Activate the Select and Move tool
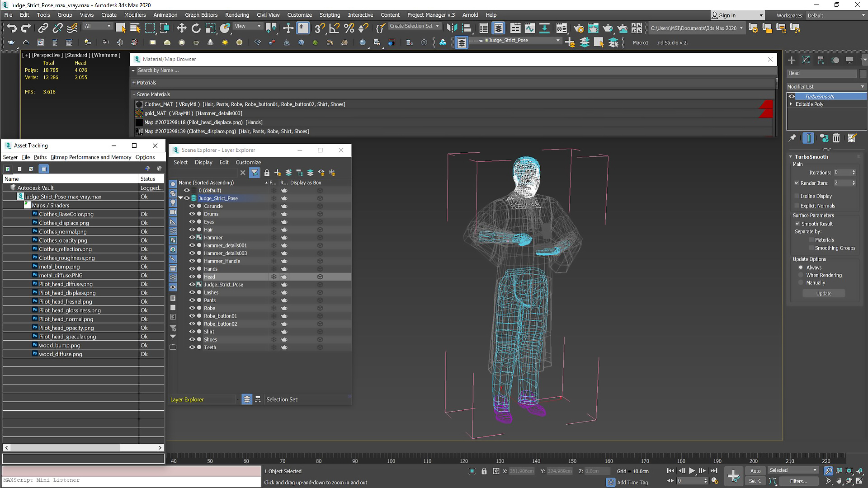This screenshot has height=488, width=868. pyautogui.click(x=181, y=28)
